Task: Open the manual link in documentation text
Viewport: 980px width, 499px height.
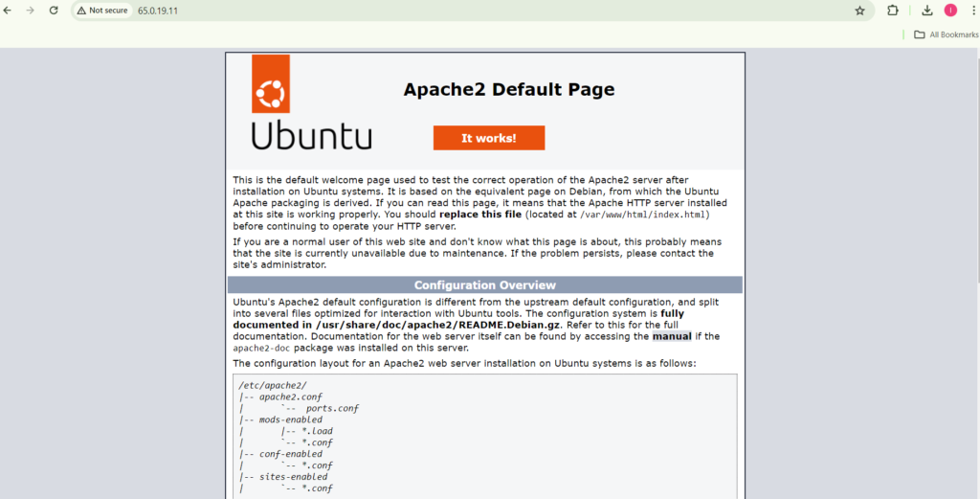Action: (x=671, y=336)
